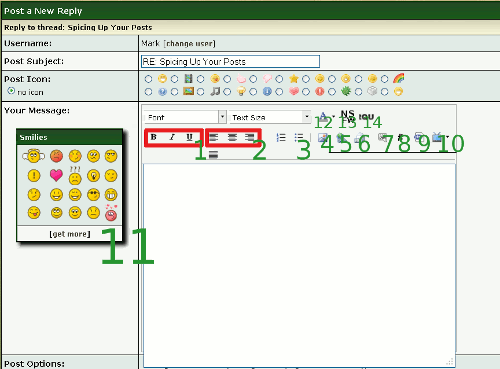Insert the angry red smiley
The width and height of the screenshot is (500, 369).
click(56, 156)
